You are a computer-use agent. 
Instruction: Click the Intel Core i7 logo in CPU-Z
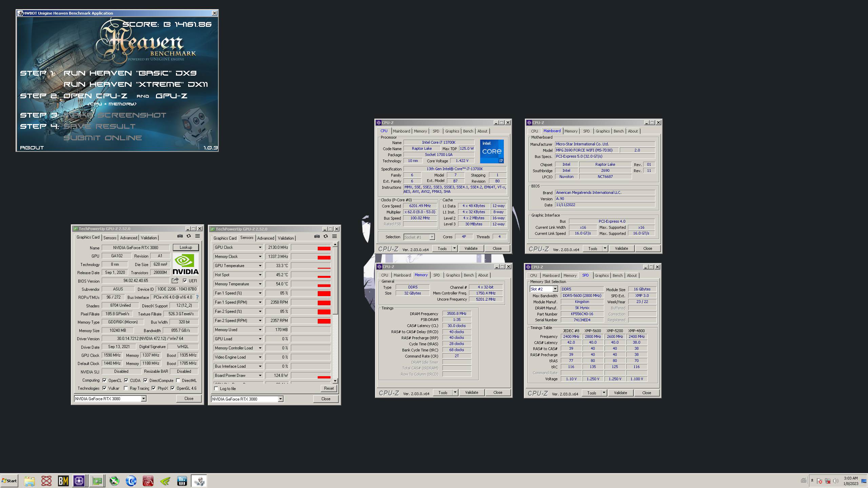tap(492, 151)
